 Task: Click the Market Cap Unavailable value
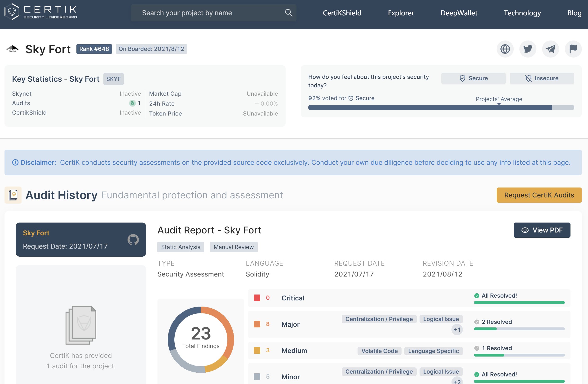[x=262, y=94]
